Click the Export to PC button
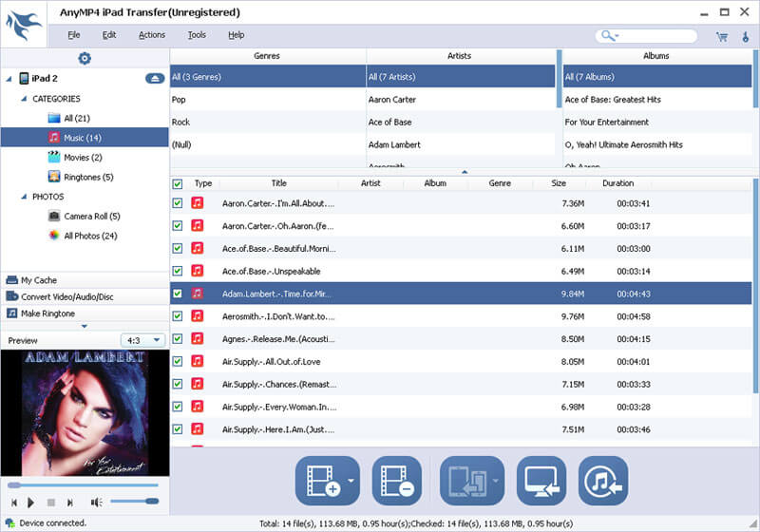 [541, 481]
